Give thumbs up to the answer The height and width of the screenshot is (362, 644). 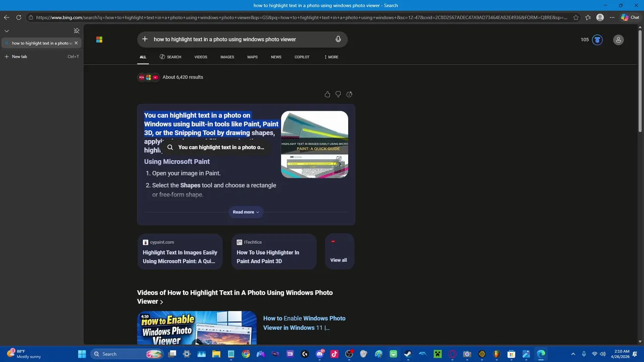click(328, 94)
